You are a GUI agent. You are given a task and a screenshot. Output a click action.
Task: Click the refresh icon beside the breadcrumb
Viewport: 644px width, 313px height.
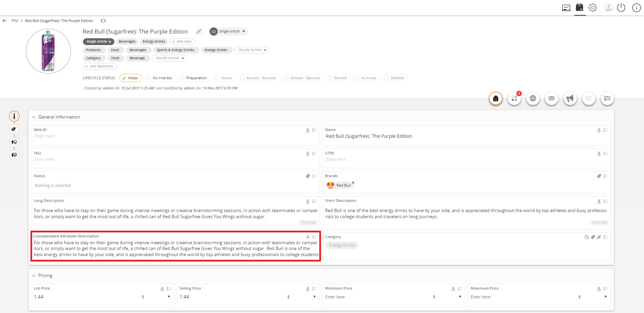click(103, 21)
